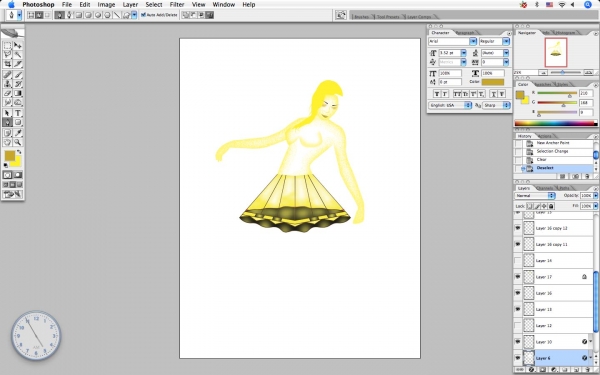The height and width of the screenshot is (375, 600).
Task: Delete layer trash icon in Layers panel
Action: pyautogui.click(x=589, y=370)
